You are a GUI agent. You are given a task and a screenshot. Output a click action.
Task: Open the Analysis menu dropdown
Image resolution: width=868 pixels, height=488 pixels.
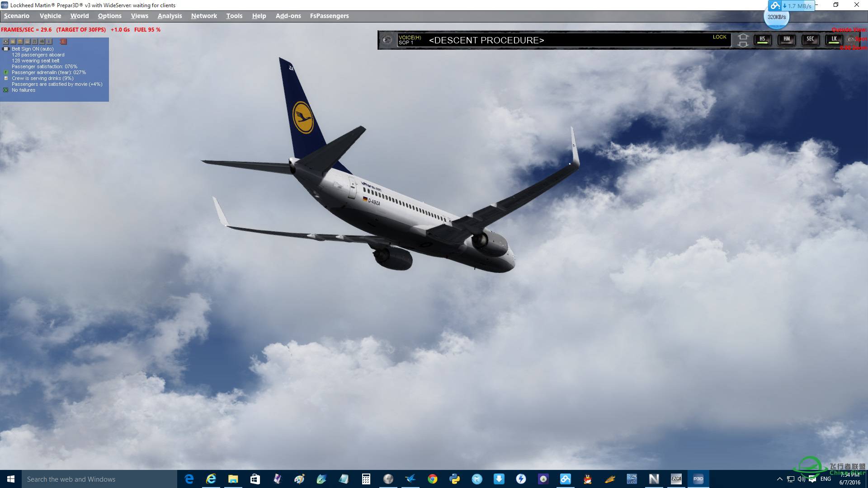(x=170, y=15)
